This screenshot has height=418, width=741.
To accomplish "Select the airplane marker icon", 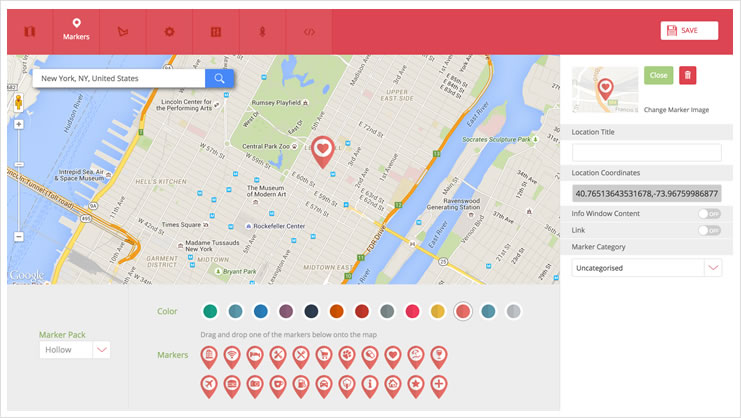I will (x=209, y=384).
